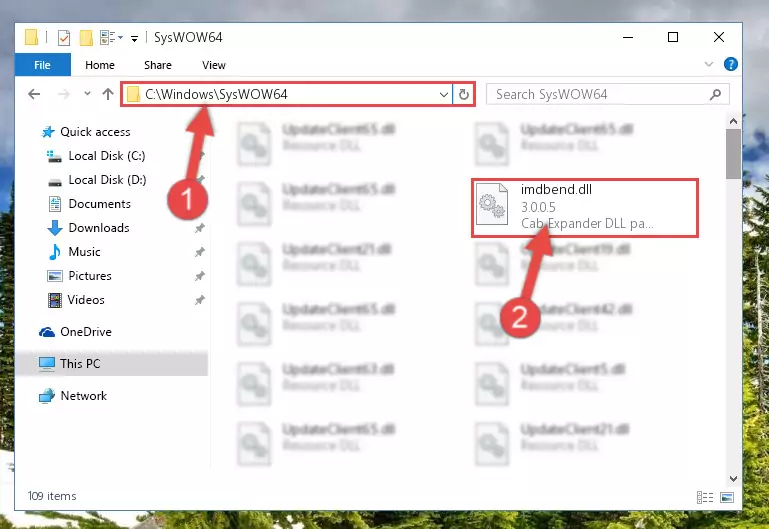Viewport: 769px width, 529px height.
Task: Open the Help question mark icon
Action: [x=730, y=64]
